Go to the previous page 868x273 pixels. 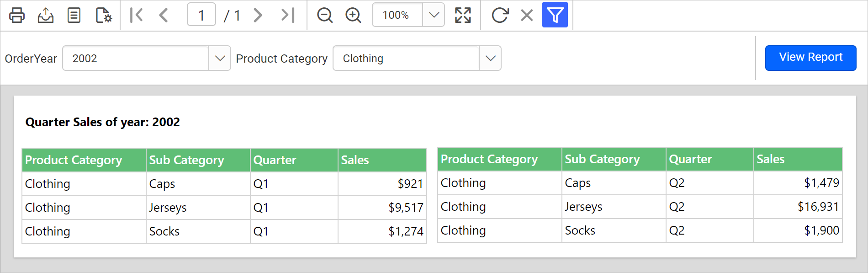(x=164, y=15)
